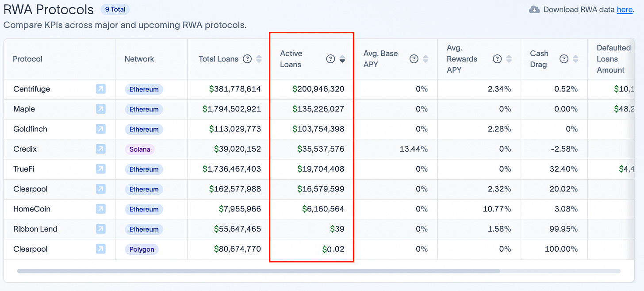Viewport: 644px width, 291px height.
Task: Click active loans value $16,579,599
Action: point(321,189)
